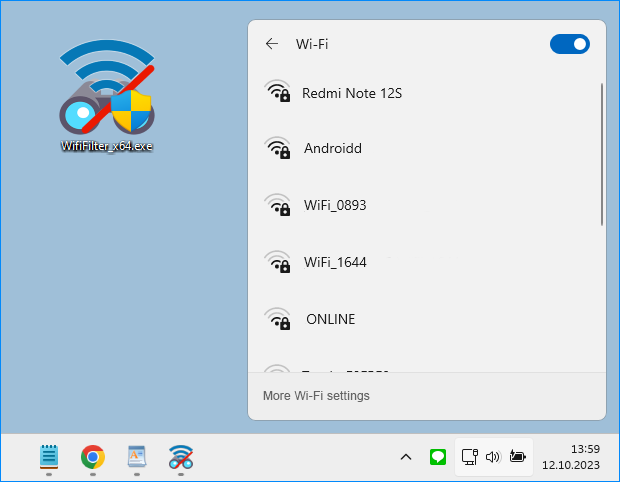Screen dimensions: 620x482
Task: Click the battery status tray icon
Action: click(x=517, y=457)
